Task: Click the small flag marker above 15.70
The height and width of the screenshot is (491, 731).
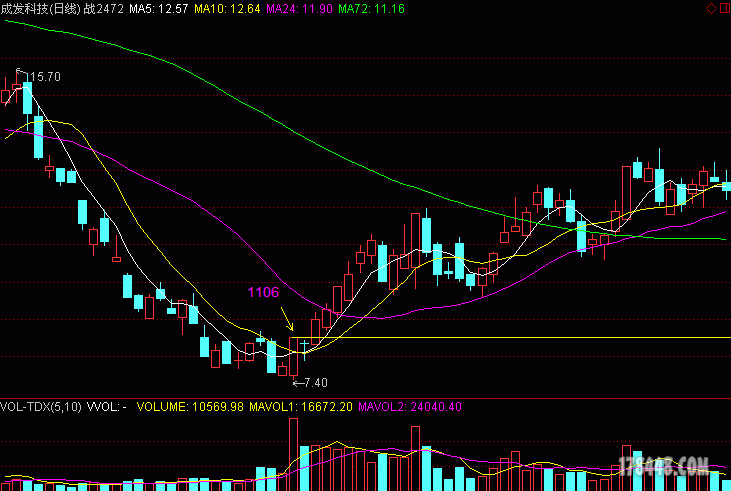Action: tap(19, 70)
